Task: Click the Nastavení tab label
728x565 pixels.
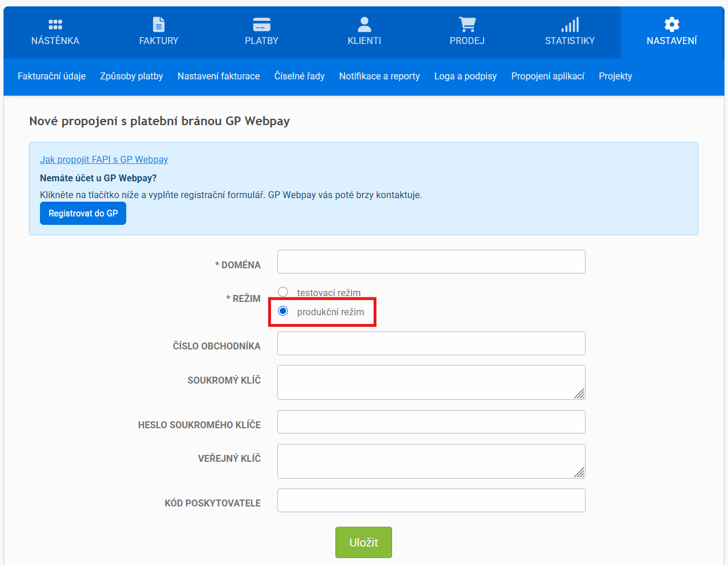Action: click(x=672, y=41)
